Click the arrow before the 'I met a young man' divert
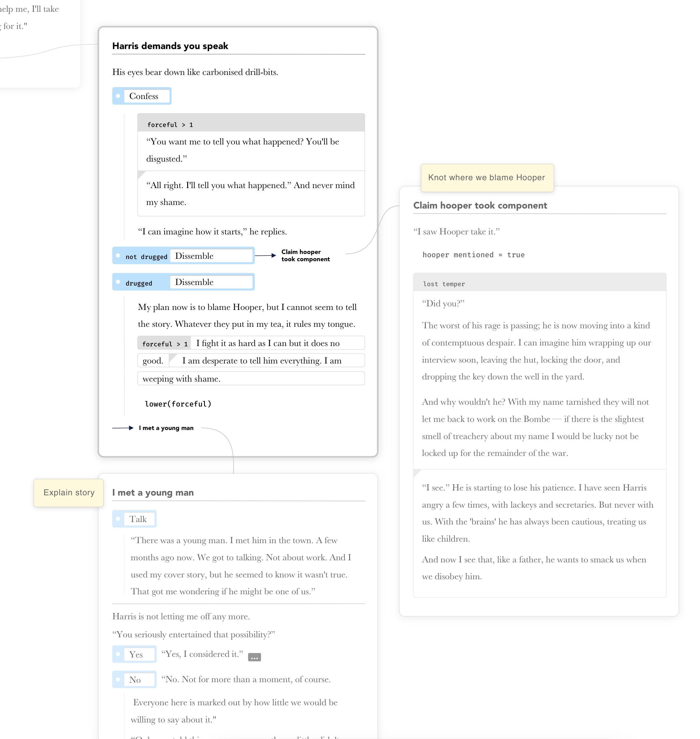 click(123, 428)
